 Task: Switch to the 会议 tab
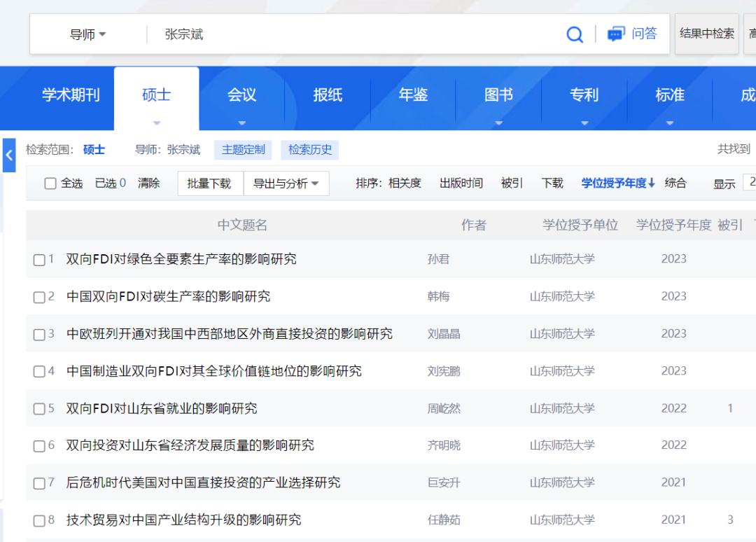pyautogui.click(x=242, y=95)
